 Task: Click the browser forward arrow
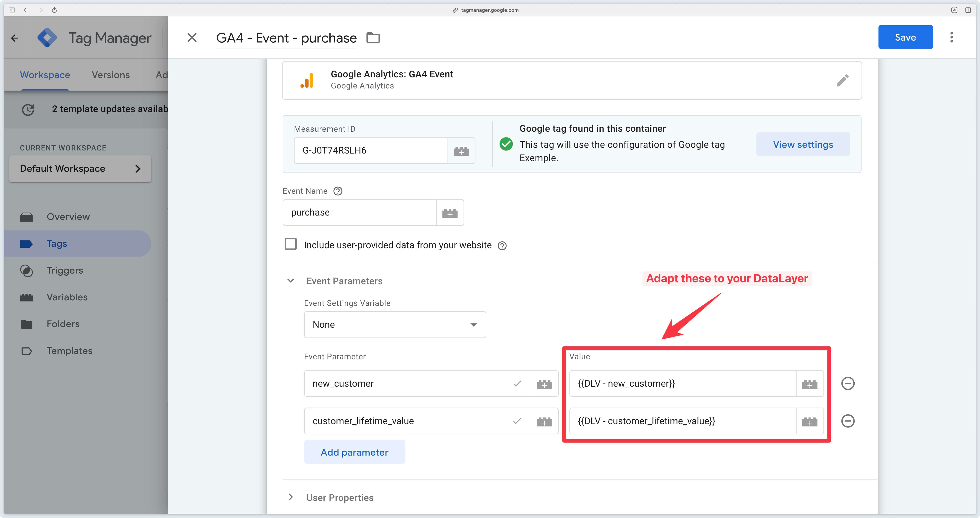pos(40,10)
